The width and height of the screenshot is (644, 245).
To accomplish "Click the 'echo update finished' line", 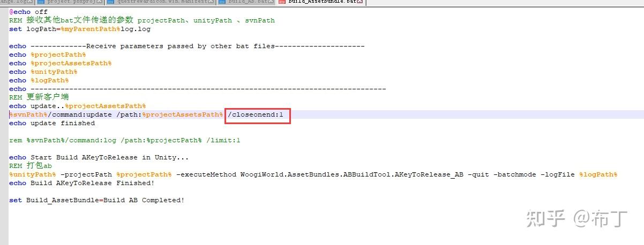I will pyautogui.click(x=52, y=123).
